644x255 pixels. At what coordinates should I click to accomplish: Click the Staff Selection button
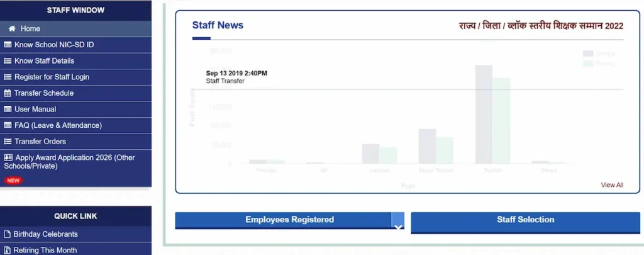tap(525, 222)
